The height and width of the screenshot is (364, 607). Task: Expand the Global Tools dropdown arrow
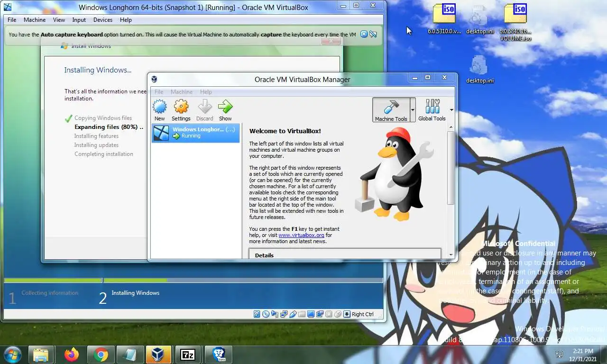pos(451,110)
